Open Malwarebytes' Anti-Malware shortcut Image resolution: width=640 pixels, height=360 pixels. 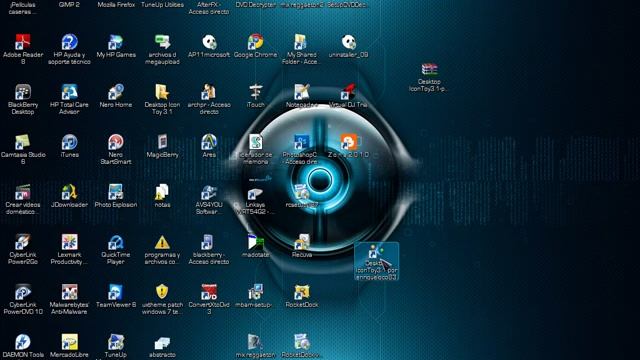pyautogui.click(x=69, y=293)
